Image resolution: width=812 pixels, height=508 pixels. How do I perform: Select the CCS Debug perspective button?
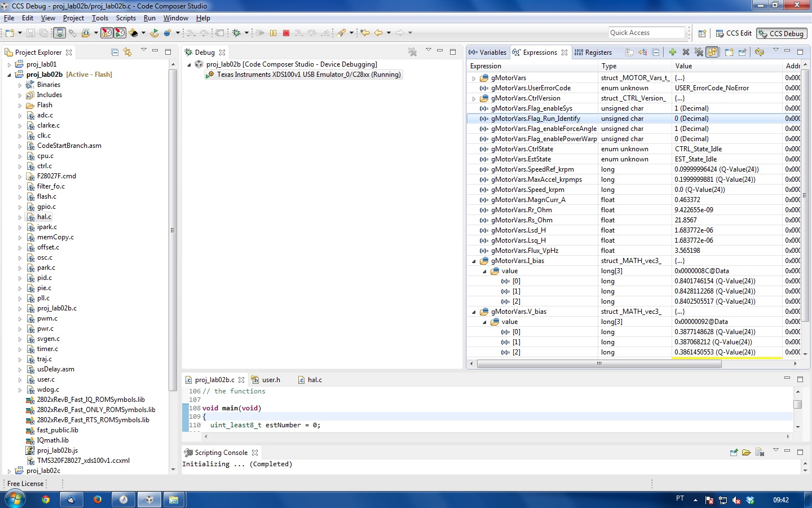(782, 33)
